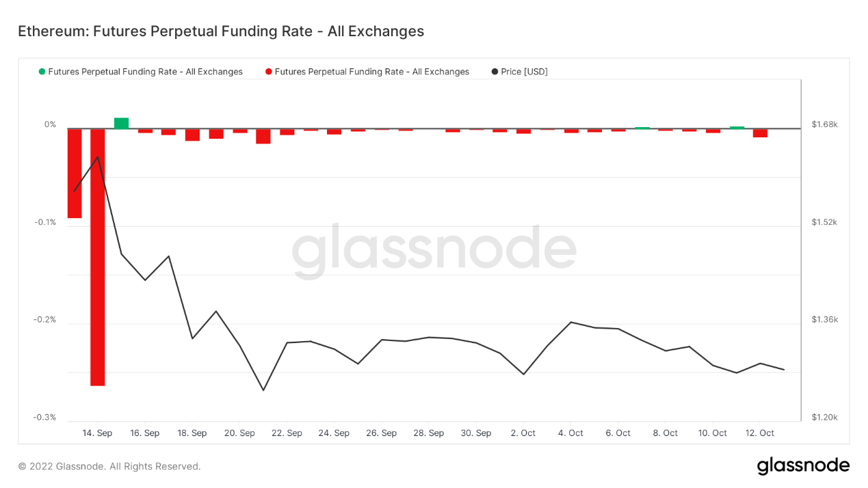This screenshot has height=488, width=868.
Task: Click the '14. Sep' x-axis label
Action: pyautogui.click(x=97, y=433)
